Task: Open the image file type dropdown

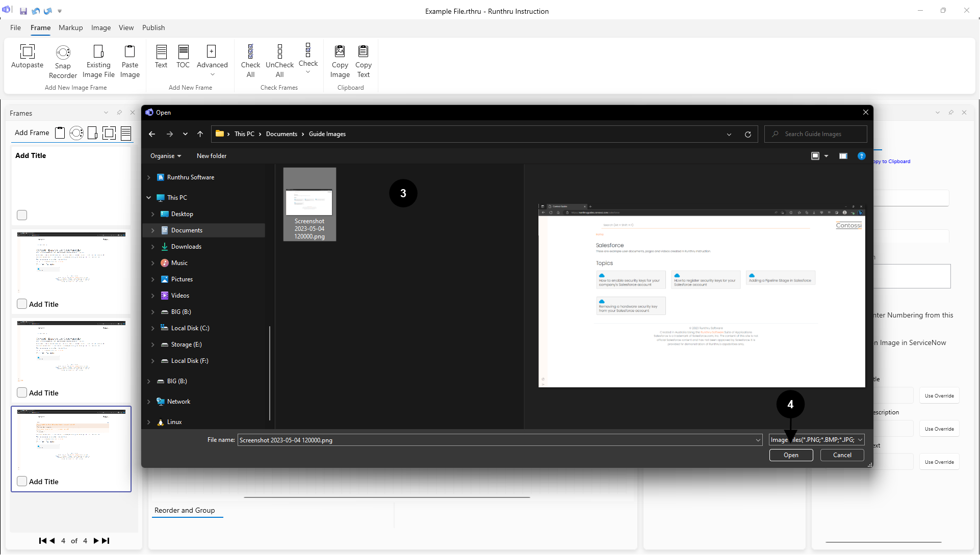Action: point(816,440)
